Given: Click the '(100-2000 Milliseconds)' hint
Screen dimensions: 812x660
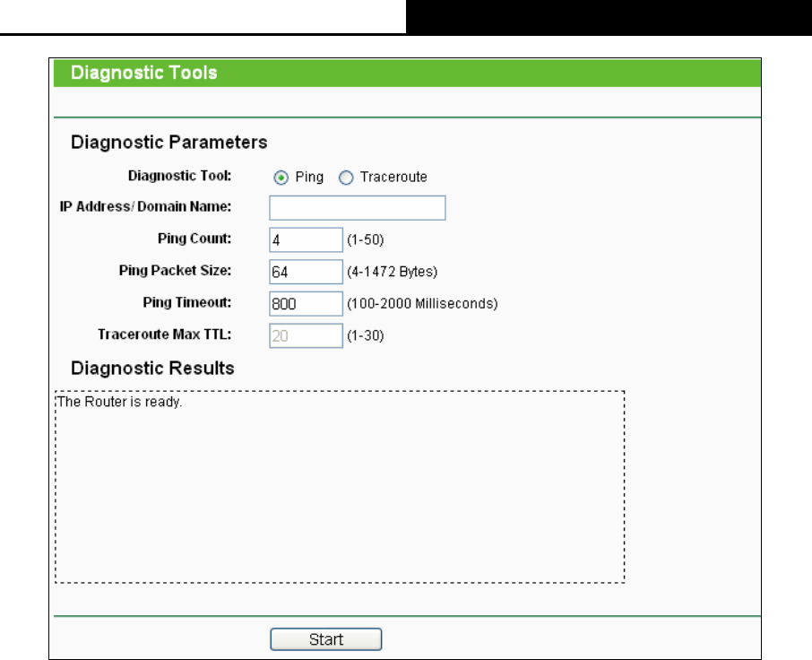Looking at the screenshot, I should coord(422,304).
